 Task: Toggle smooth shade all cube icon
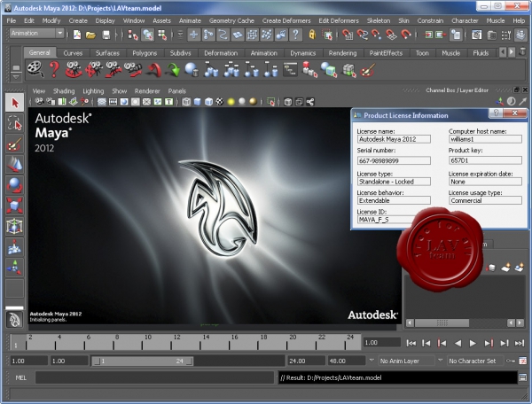197,102
